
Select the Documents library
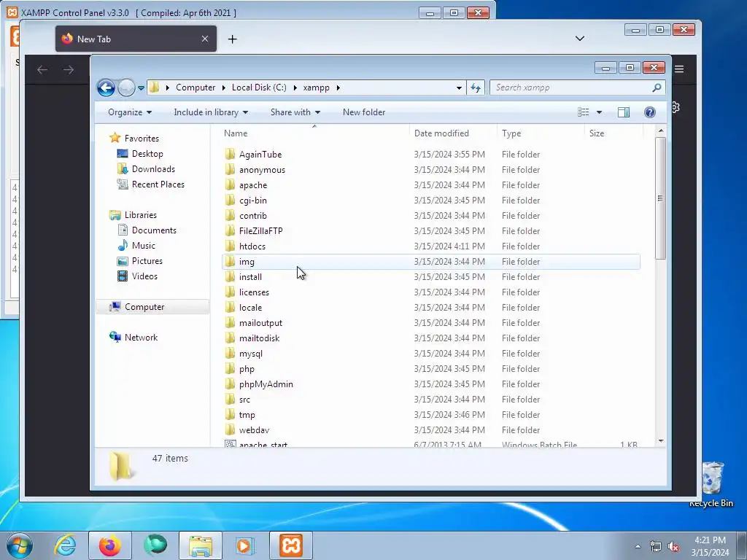(x=154, y=230)
